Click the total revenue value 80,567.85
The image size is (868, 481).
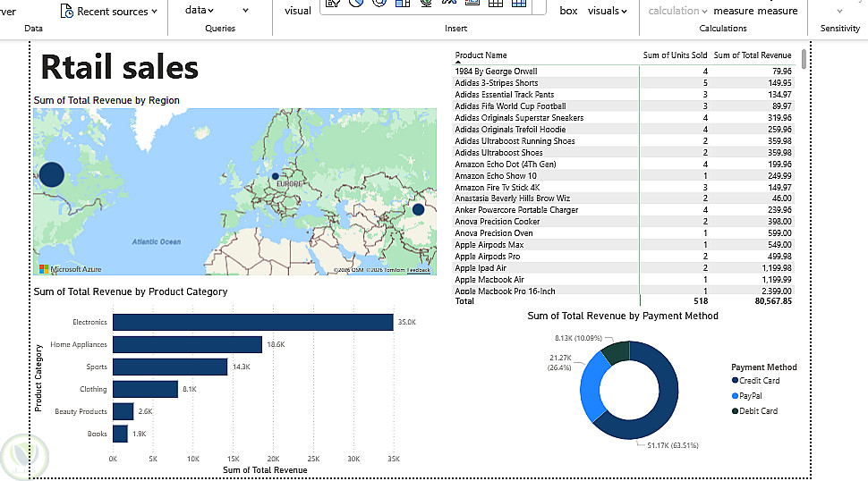coord(773,301)
